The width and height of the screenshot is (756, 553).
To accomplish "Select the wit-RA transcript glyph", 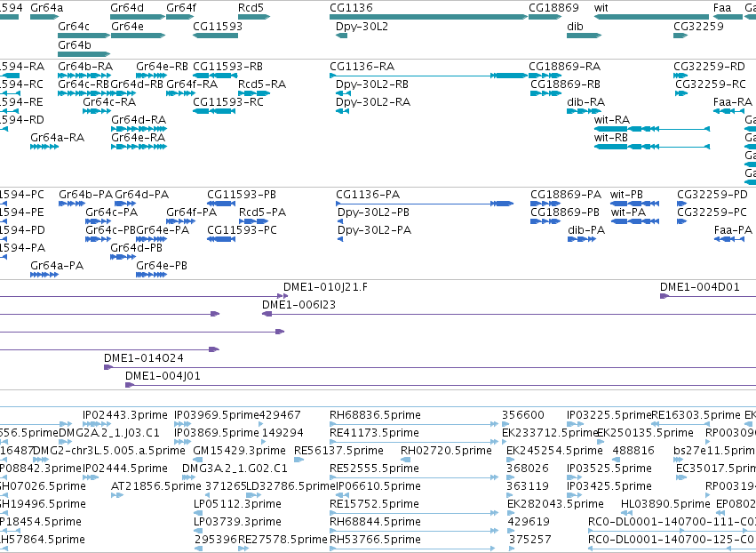I will (x=652, y=129).
